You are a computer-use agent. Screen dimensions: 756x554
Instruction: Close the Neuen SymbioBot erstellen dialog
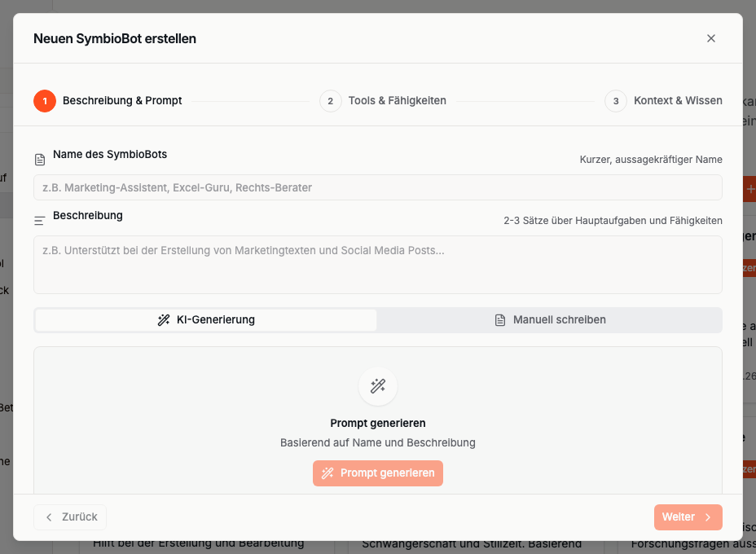click(711, 38)
